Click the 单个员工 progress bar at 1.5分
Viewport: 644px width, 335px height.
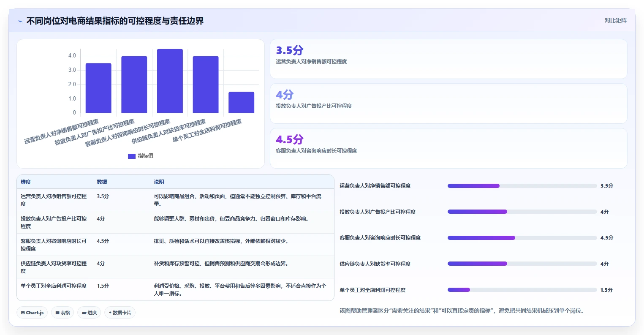pos(522,290)
